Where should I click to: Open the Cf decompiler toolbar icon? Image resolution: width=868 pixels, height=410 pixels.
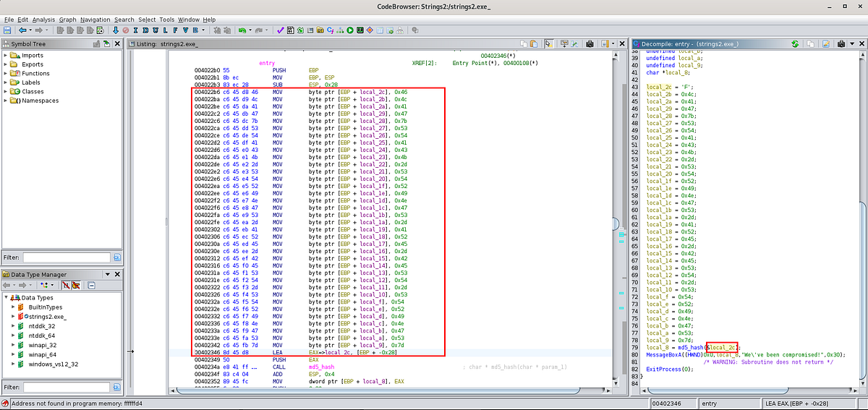[x=330, y=30]
